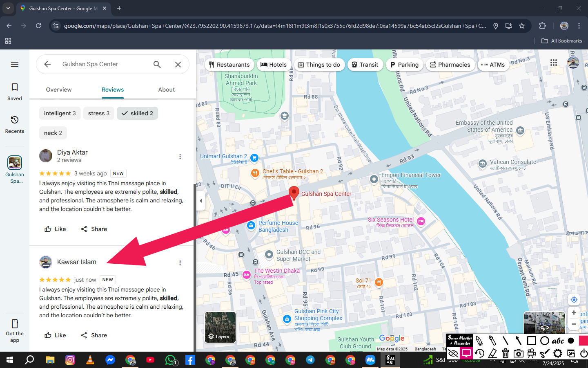Clear the search with the X icon
This screenshot has width=588, height=368.
(x=178, y=64)
